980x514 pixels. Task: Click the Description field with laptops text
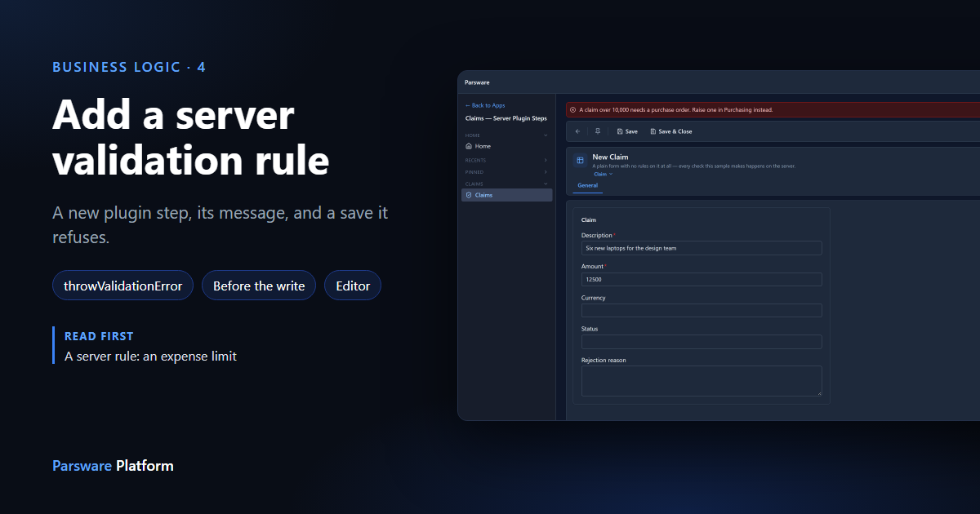click(x=702, y=248)
